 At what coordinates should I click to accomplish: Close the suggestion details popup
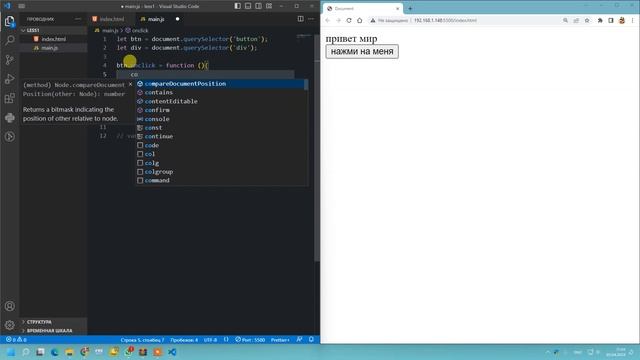(130, 84)
